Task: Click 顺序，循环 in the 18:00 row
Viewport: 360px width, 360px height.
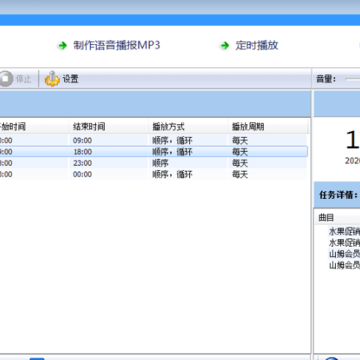Action: coord(172,152)
